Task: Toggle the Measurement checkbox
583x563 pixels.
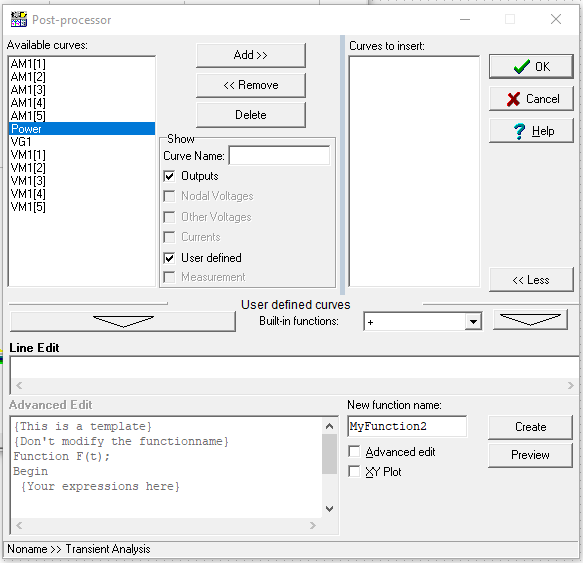Action: click(x=170, y=277)
